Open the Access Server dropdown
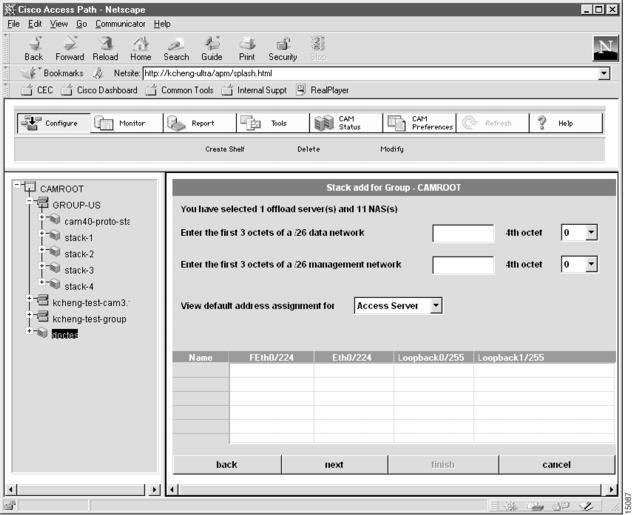Viewport: 632px width, 515px height. pos(436,305)
